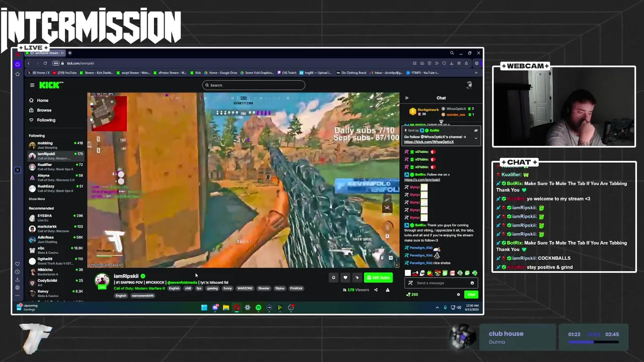Click the kick.com address bar URL
The height and width of the screenshot is (362, 644).
(x=80, y=63)
